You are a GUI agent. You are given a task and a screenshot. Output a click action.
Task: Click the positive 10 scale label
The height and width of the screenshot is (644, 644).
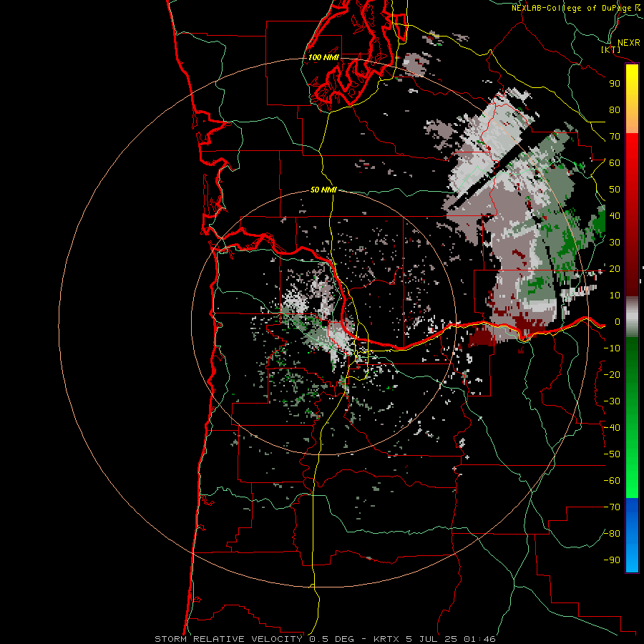click(x=615, y=296)
